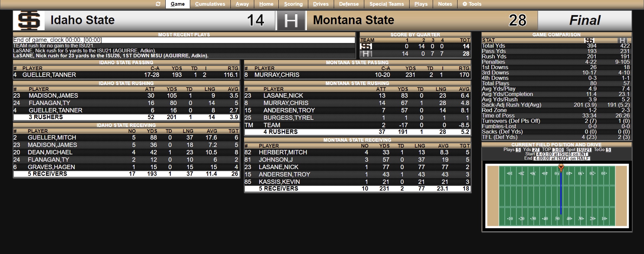
Task: Click the H logo in Score by Quarter
Action: 366,54
